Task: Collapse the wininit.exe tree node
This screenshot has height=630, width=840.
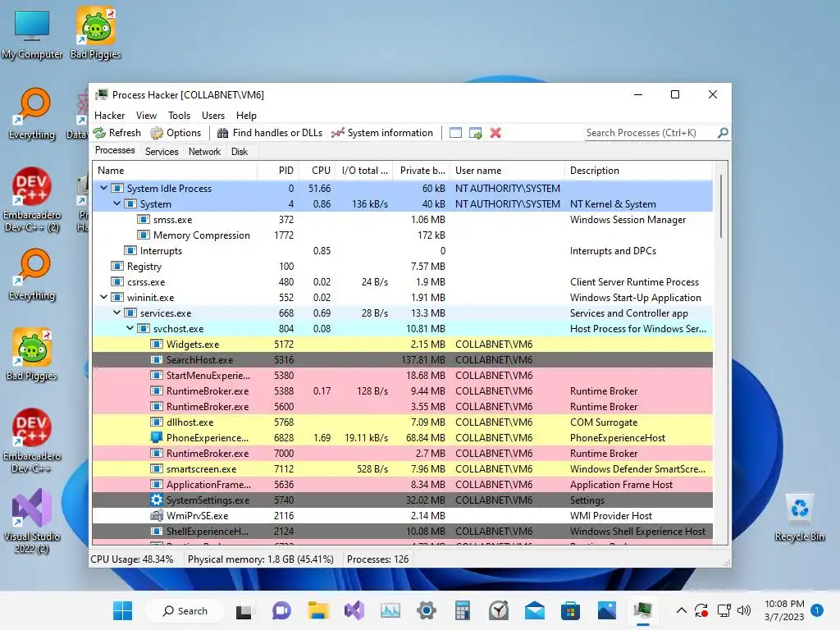Action: click(103, 297)
